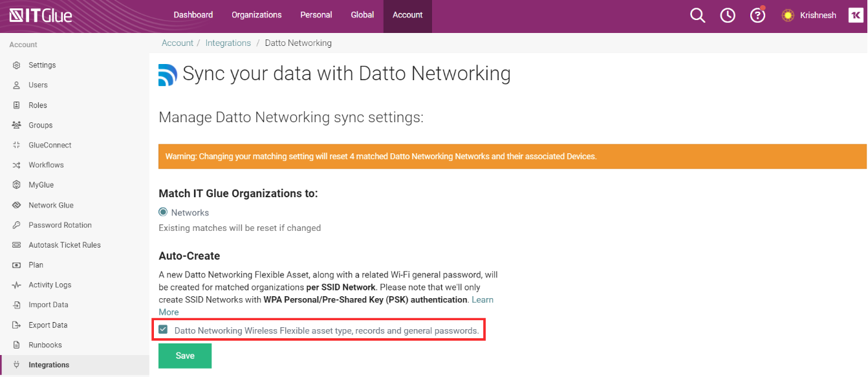Viewport: 868px width, 377px height.
Task: Click the Roles icon in sidebar
Action: (17, 105)
